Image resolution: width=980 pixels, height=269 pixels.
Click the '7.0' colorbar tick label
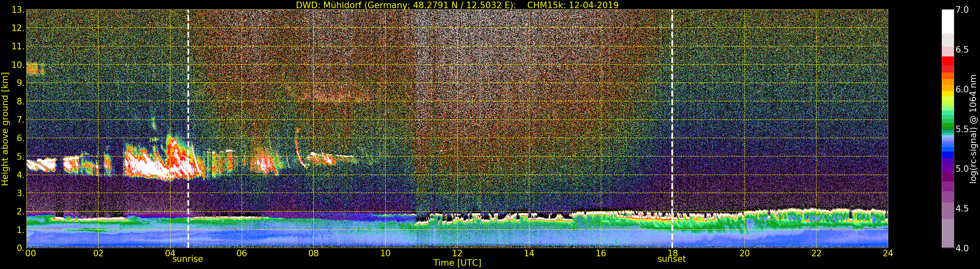pyautogui.click(x=962, y=10)
